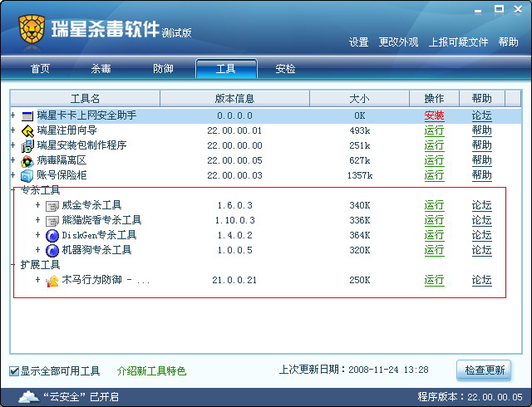Open 论坛 link for 威金专杀工具
The image size is (532, 407).
(x=481, y=205)
